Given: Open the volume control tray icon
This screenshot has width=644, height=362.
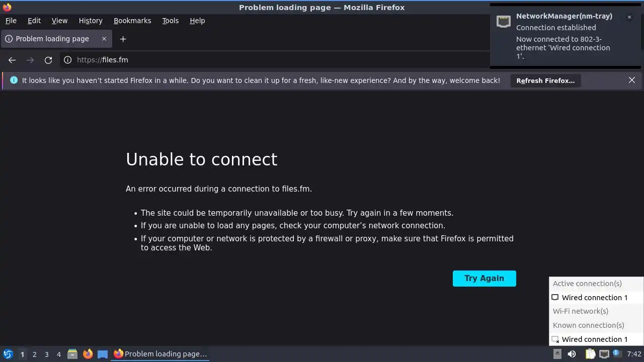Looking at the screenshot, I should [x=572, y=354].
